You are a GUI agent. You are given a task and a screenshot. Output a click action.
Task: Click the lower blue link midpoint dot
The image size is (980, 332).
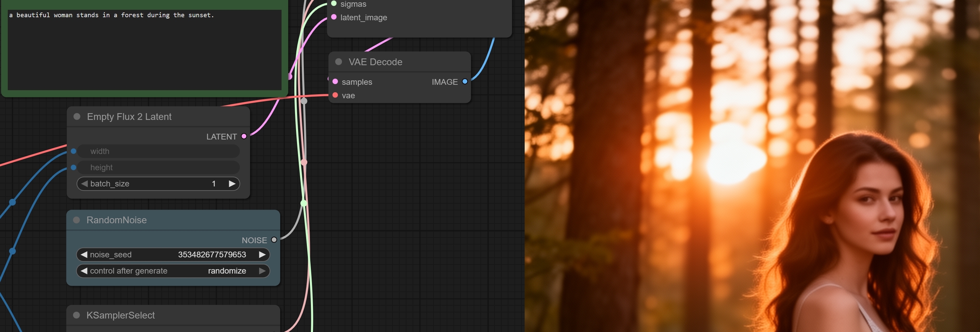coord(12,251)
